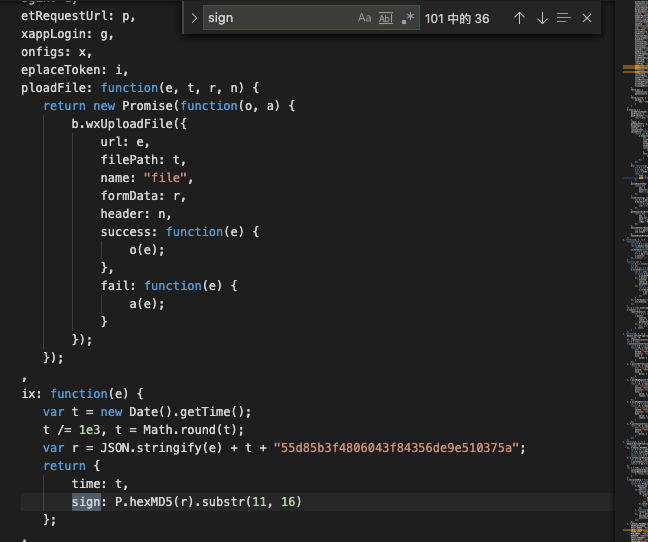
Task: Click the minimap code overview
Action: 635,271
